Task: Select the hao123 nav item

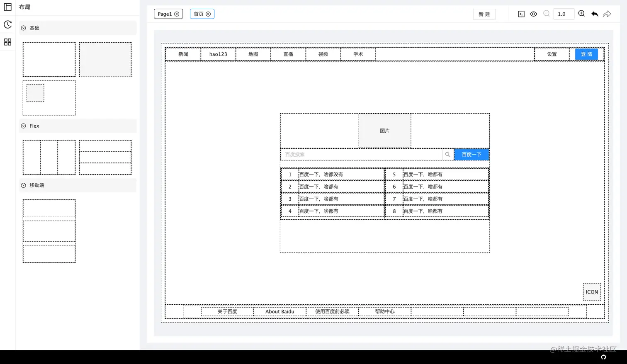Action: tap(218, 54)
